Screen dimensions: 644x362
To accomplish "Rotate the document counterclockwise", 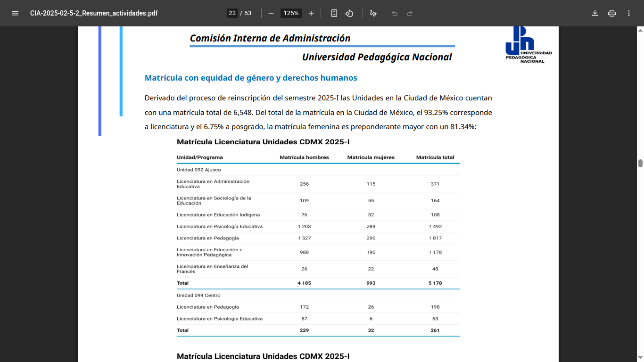I will [349, 13].
